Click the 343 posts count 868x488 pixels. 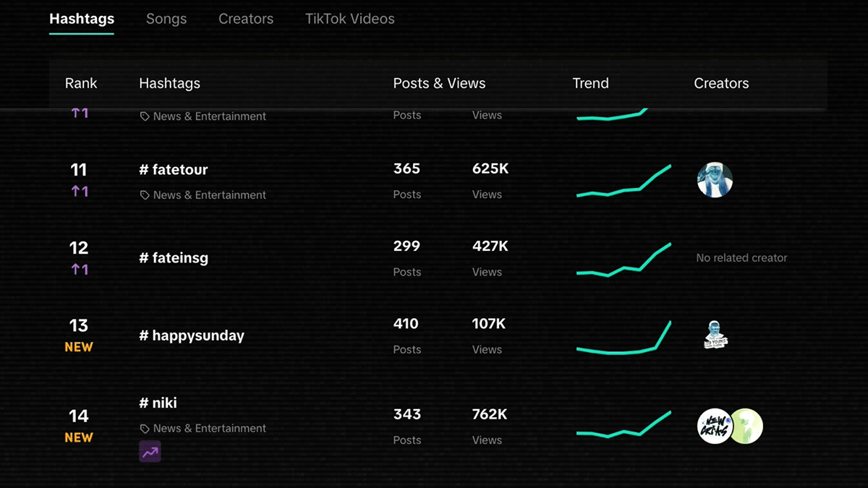[x=407, y=414]
